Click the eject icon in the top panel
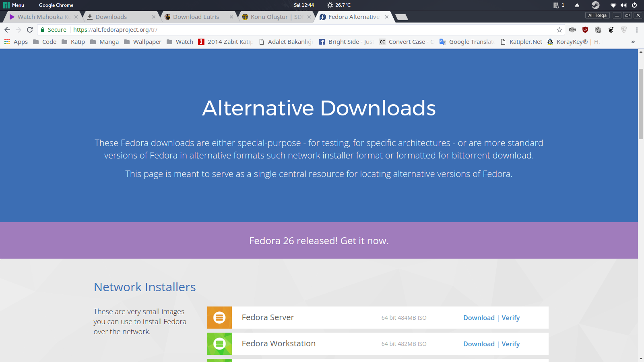644x362 pixels. (x=577, y=5)
